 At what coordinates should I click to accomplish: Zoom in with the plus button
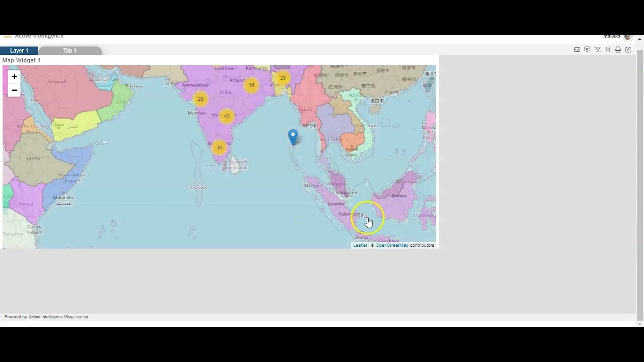(14, 77)
